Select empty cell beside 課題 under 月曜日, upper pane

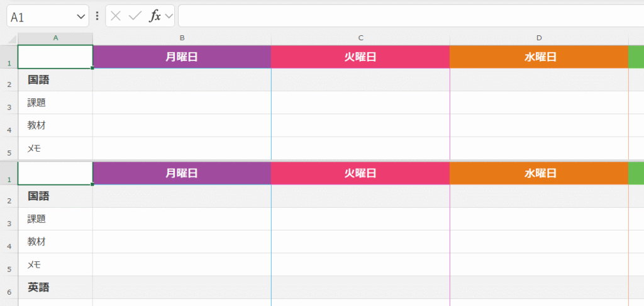(182, 103)
